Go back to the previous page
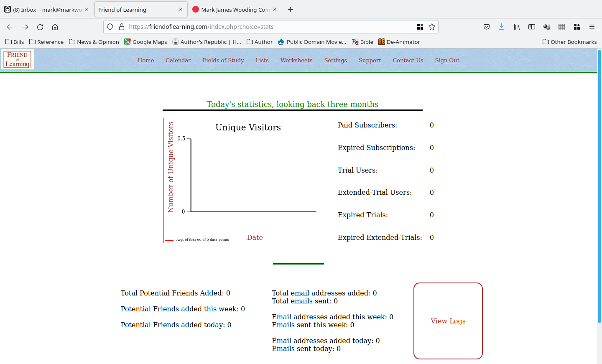The width and height of the screenshot is (602, 364). point(10,27)
